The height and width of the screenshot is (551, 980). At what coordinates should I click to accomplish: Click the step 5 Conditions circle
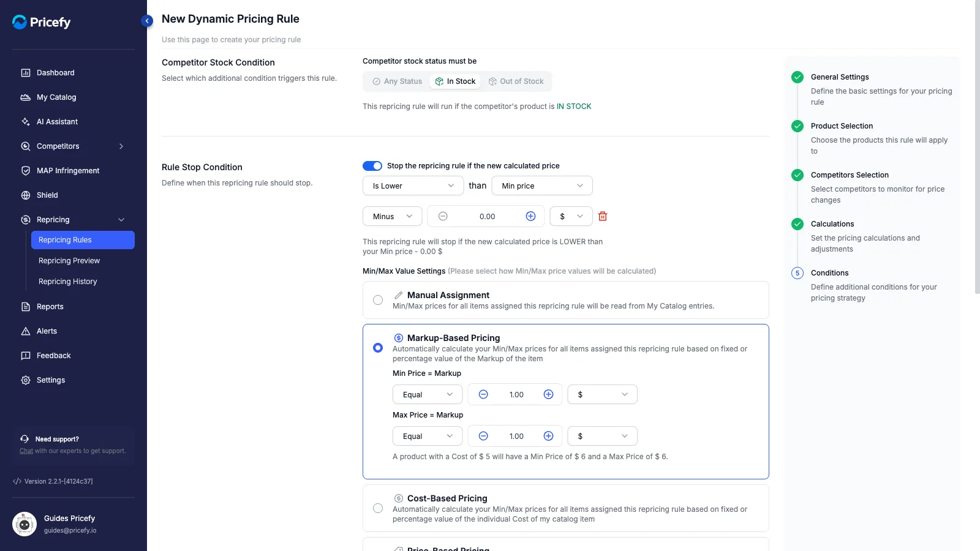[x=797, y=273]
